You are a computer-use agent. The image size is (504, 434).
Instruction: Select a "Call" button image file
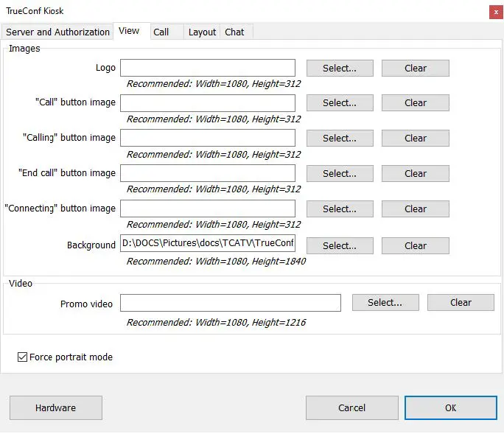340,103
